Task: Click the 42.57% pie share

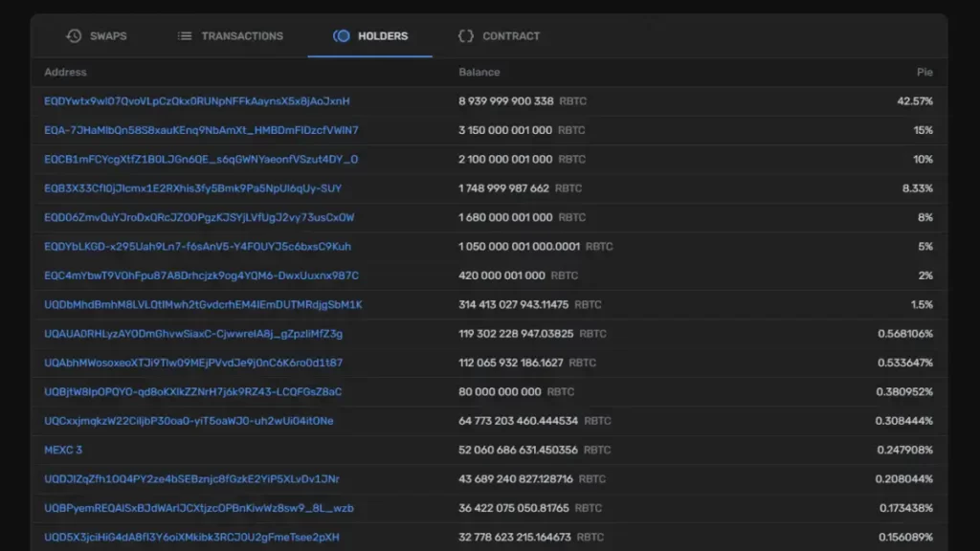Action: coord(914,101)
